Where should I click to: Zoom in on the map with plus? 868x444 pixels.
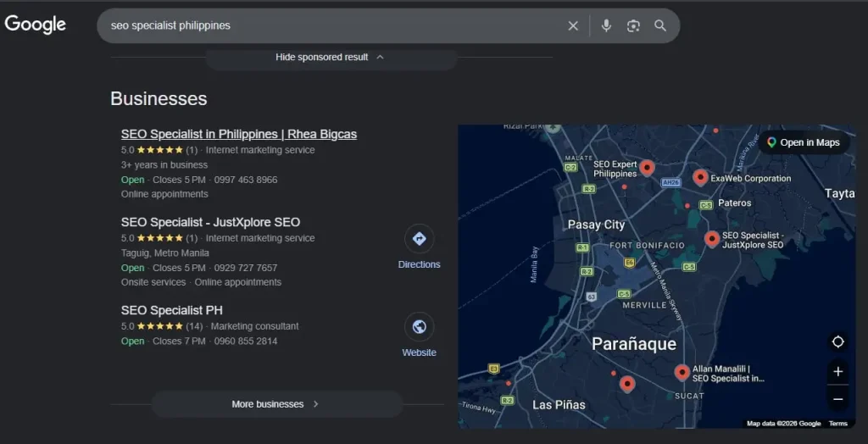coord(837,371)
